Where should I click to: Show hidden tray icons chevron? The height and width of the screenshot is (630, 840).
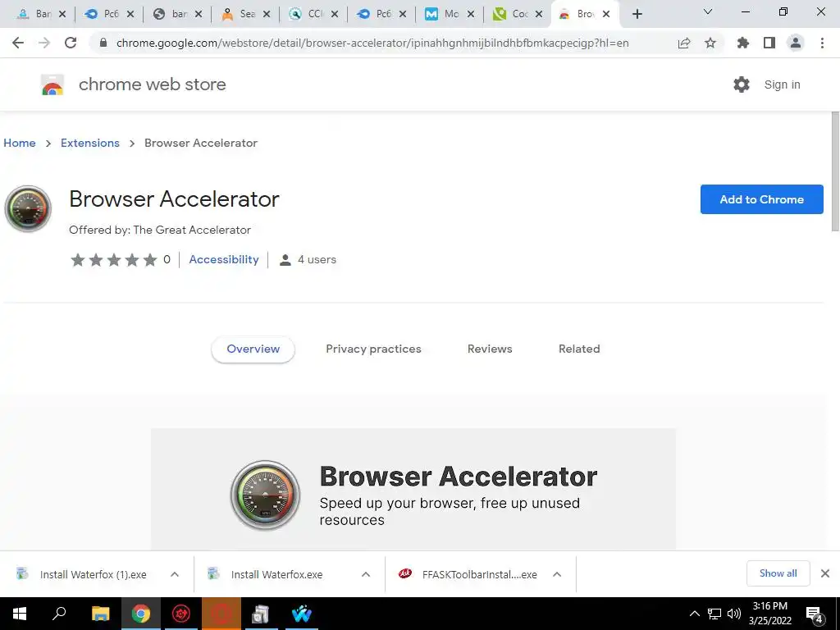pos(694,614)
